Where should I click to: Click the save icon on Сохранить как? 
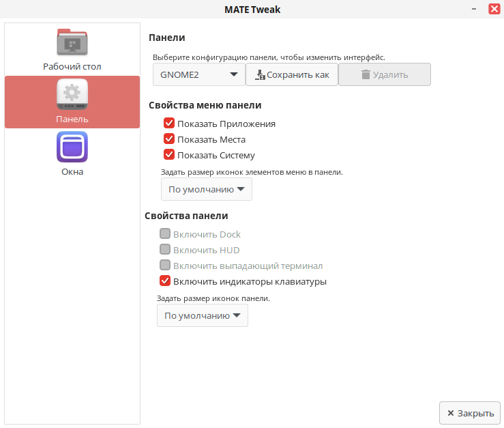point(260,74)
